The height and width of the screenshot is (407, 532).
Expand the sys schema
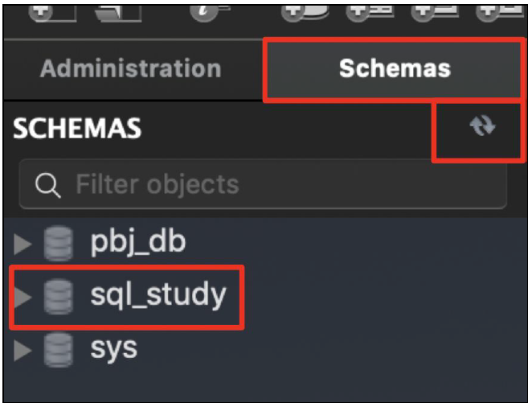23,350
